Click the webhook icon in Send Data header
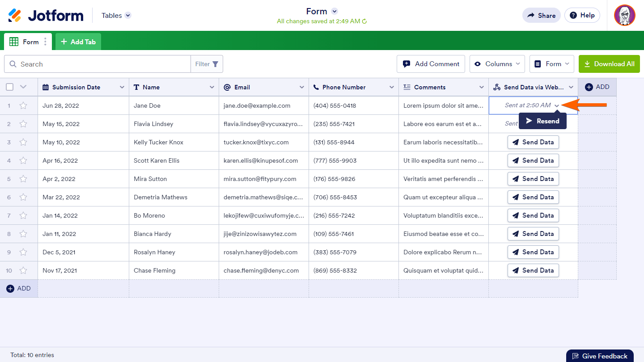This screenshot has width=644, height=362. pyautogui.click(x=497, y=87)
